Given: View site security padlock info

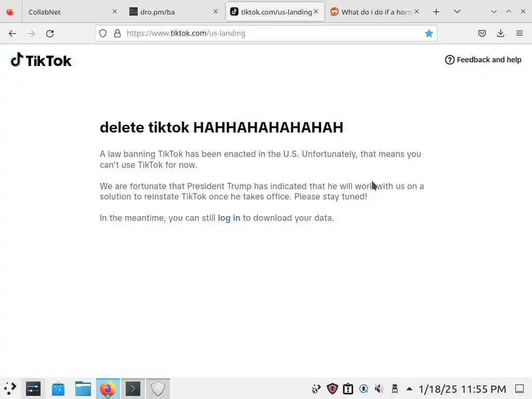Looking at the screenshot, I should click(x=117, y=33).
